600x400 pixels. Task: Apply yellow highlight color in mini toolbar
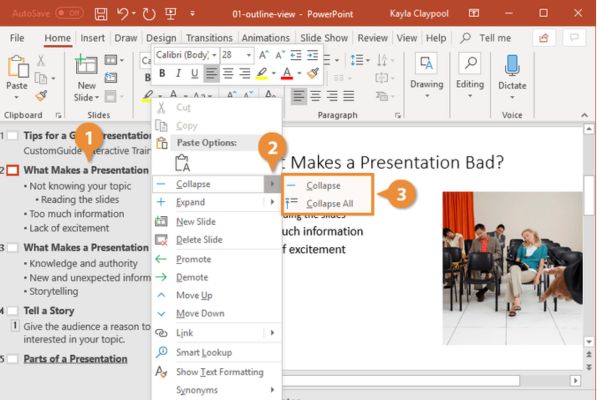pyautogui.click(x=262, y=73)
